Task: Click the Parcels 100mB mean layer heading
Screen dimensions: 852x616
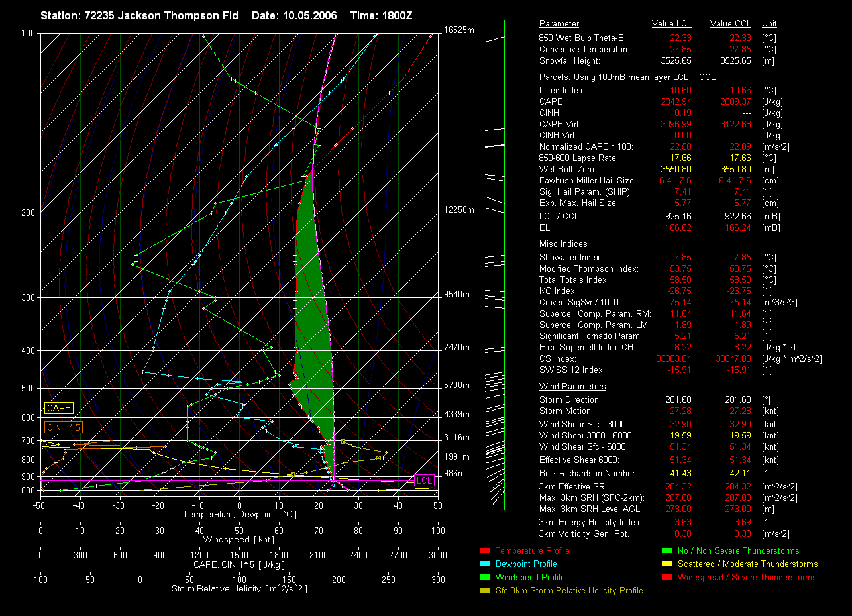Action: point(627,77)
